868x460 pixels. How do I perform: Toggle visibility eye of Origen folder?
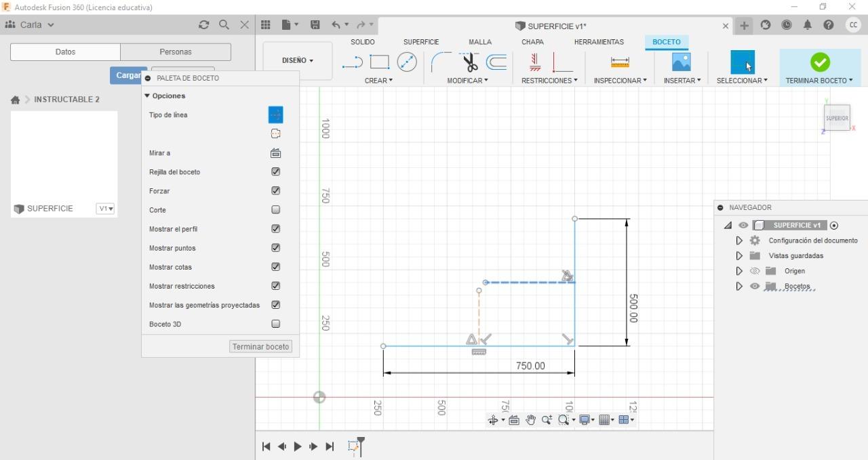coord(755,271)
